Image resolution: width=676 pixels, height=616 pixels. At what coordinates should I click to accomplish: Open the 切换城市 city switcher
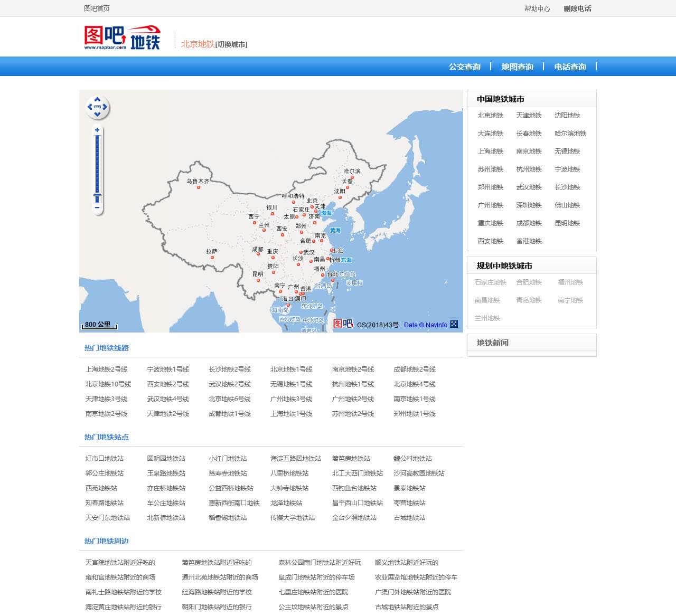coord(231,44)
